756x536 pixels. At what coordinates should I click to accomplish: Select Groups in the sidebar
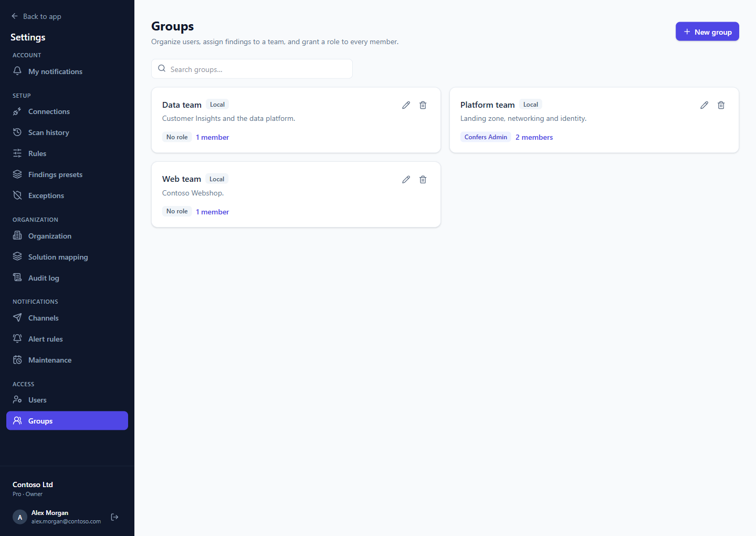click(x=67, y=421)
